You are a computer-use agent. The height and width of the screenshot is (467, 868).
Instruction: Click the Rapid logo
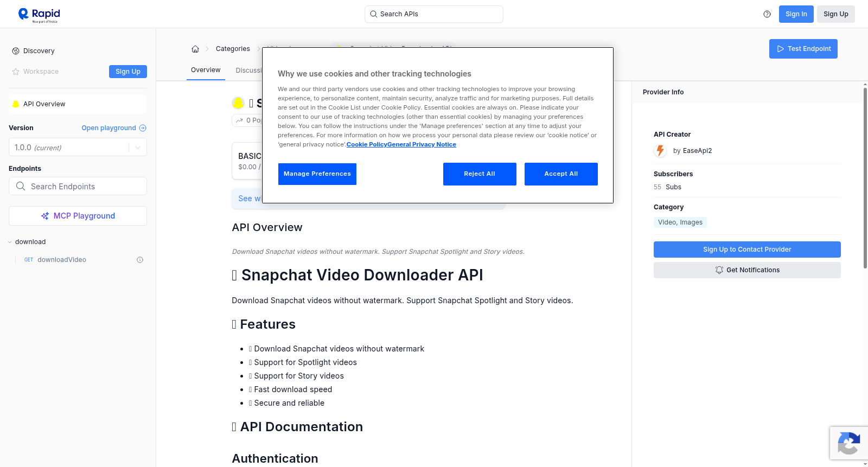39,15
